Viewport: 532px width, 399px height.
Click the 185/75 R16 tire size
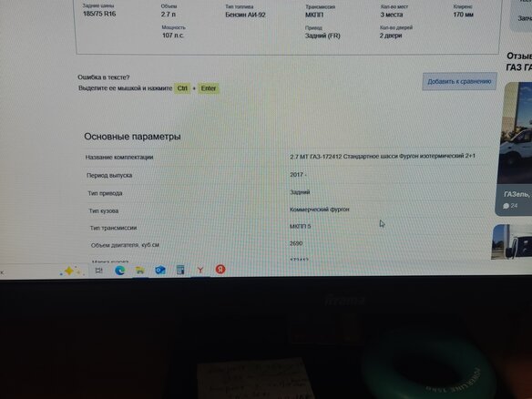pos(99,14)
